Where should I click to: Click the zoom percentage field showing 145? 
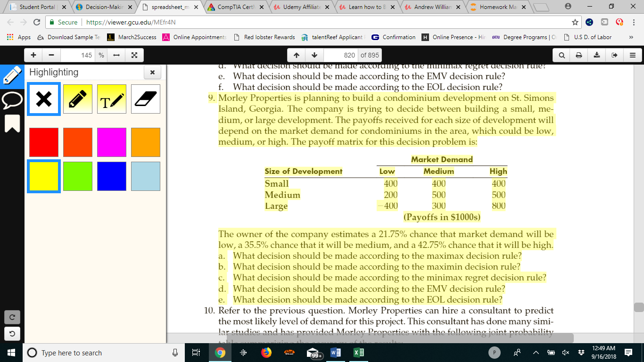point(78,55)
